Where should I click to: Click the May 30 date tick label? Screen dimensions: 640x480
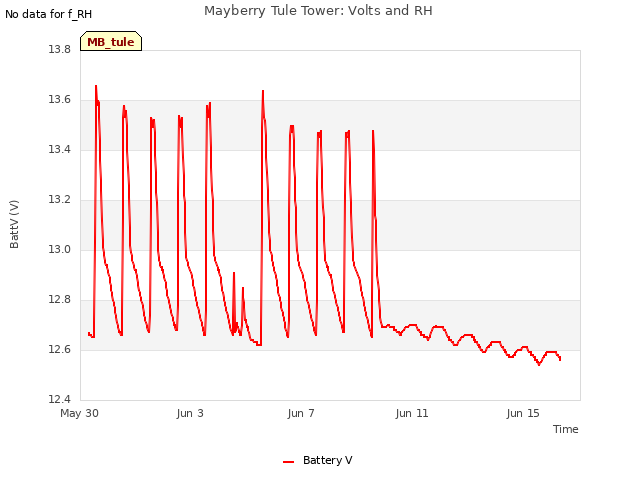[x=79, y=413]
